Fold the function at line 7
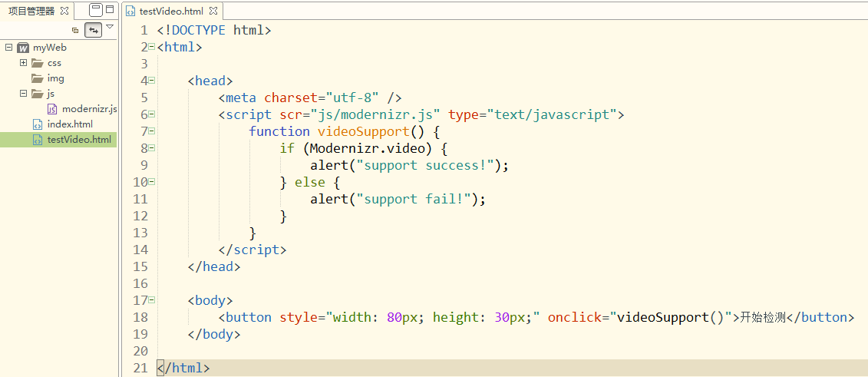Image resolution: width=868 pixels, height=377 pixels. tap(152, 131)
